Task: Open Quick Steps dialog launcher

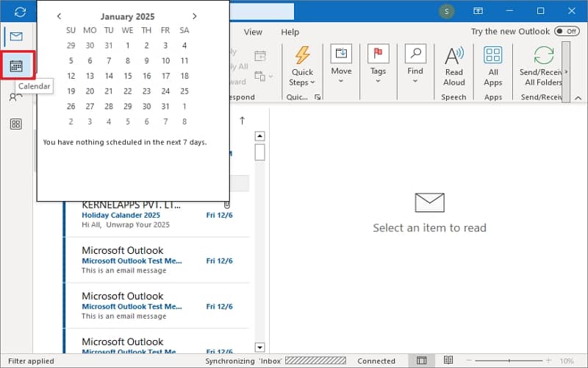Action: click(318, 97)
